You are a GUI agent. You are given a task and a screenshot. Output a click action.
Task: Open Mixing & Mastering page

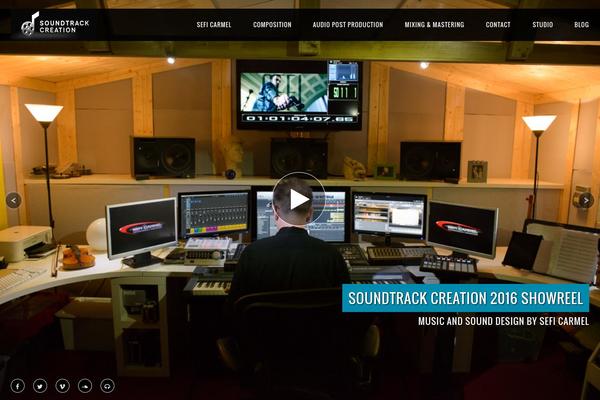(434, 25)
